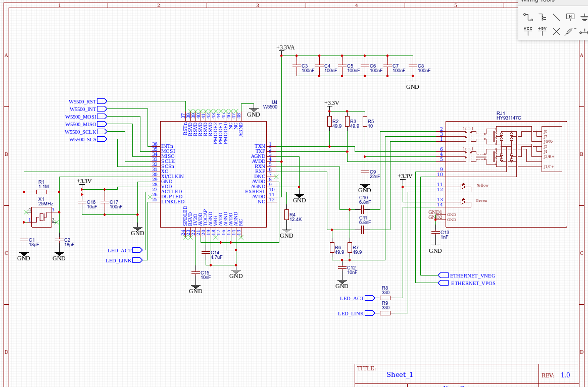This screenshot has width=588, height=387.
Task: Pick the Pin tool in Wiring Tools
Action: coord(584,31)
